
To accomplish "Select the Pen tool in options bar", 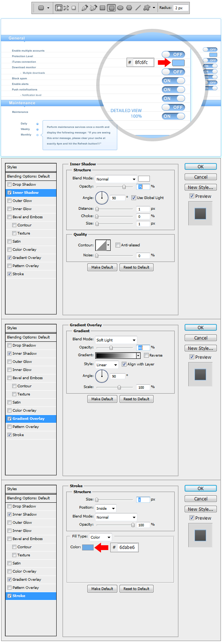I will click(85, 8).
